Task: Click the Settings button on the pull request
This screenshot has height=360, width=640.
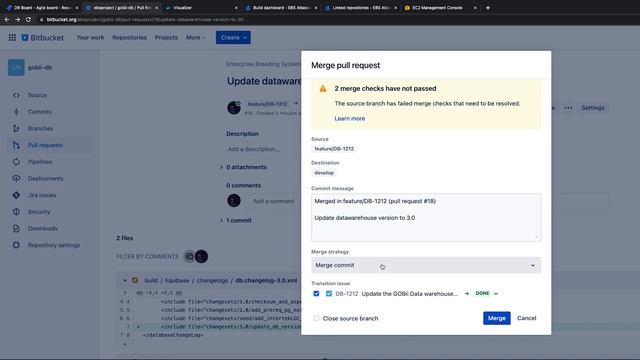Action: coord(593,108)
